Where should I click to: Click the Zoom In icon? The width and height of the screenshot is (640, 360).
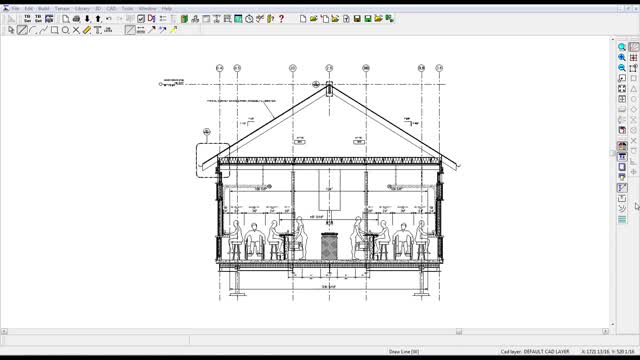coord(622,58)
